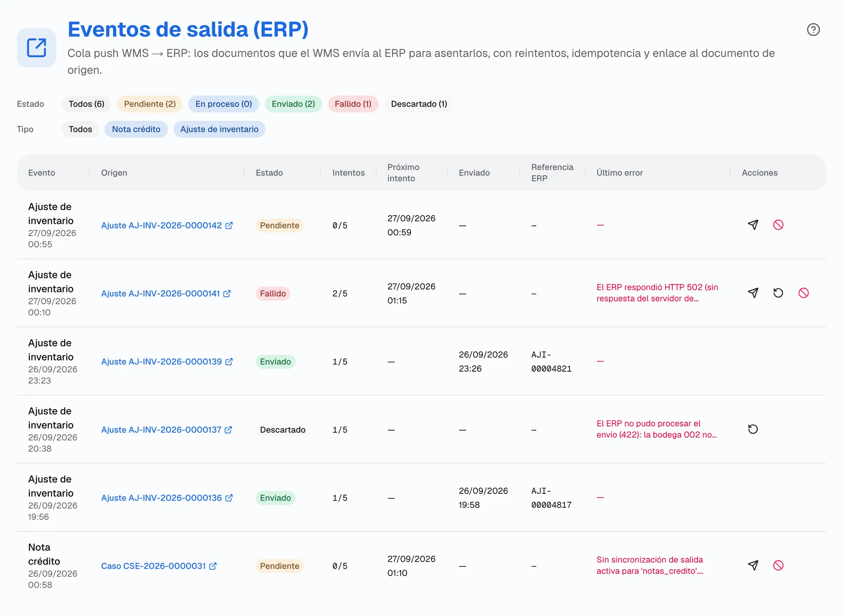The height and width of the screenshot is (616, 843).
Task: Open link Ajuste AJ-INV-2026-0000142
Action: [x=167, y=225]
